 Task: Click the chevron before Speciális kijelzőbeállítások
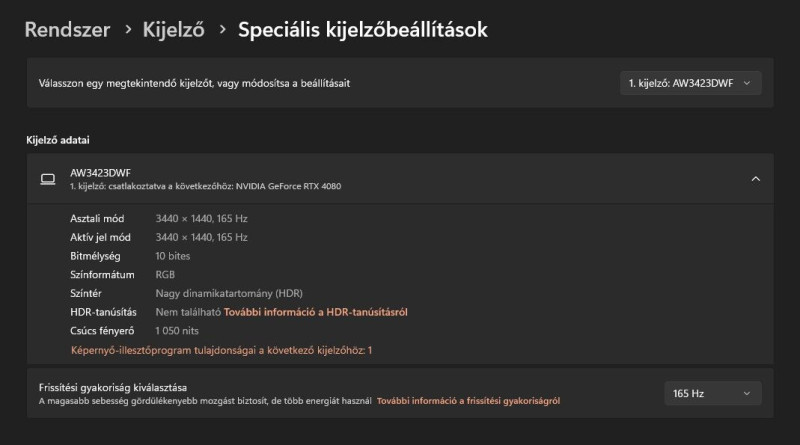(x=222, y=30)
